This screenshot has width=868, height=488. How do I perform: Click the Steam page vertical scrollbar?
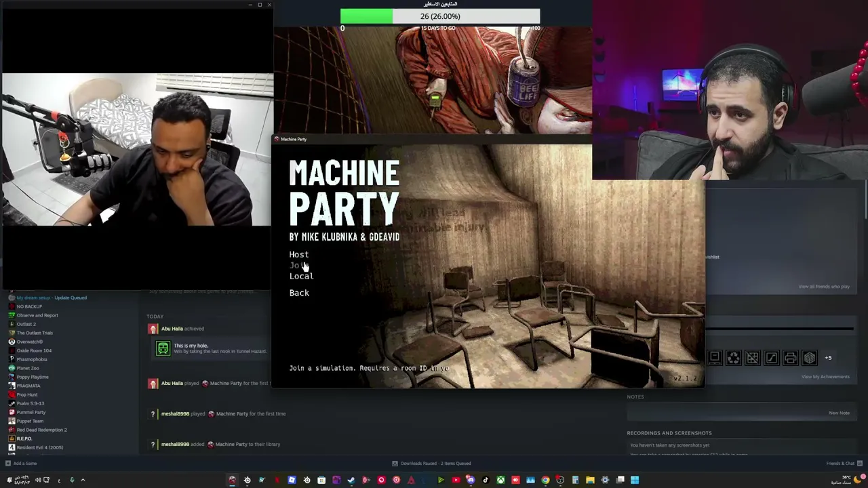(x=866, y=201)
